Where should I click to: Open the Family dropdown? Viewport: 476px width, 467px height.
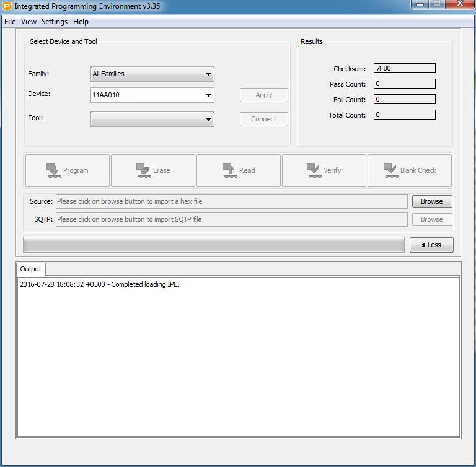coord(152,74)
